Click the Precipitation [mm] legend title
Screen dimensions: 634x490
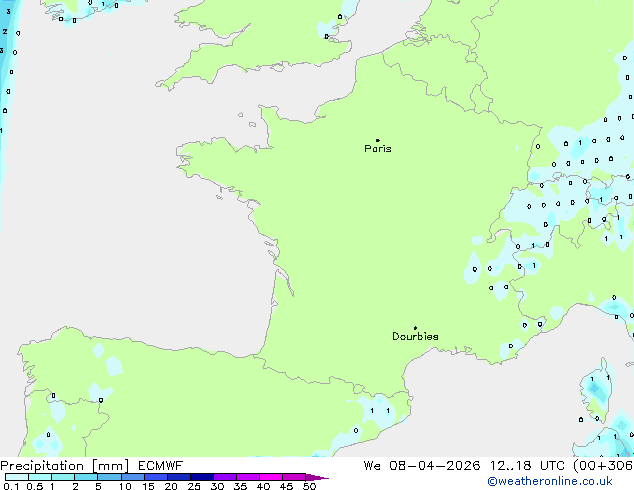[64, 466]
